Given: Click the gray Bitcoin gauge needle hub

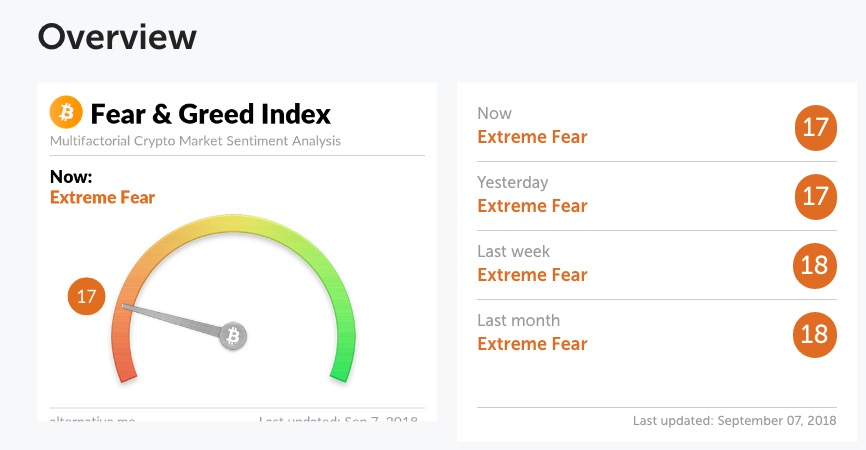Looking at the screenshot, I should [x=233, y=336].
